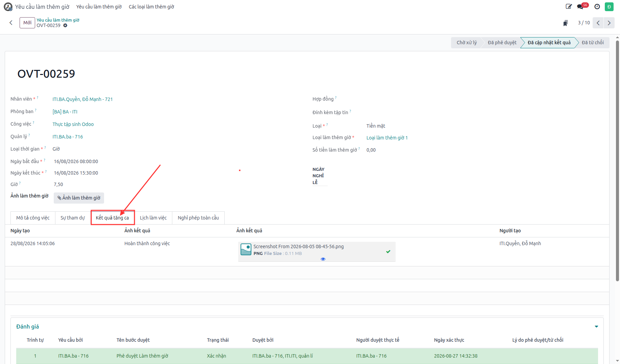Open the activities clock icon
The height and width of the screenshot is (364, 620).
(x=597, y=6)
